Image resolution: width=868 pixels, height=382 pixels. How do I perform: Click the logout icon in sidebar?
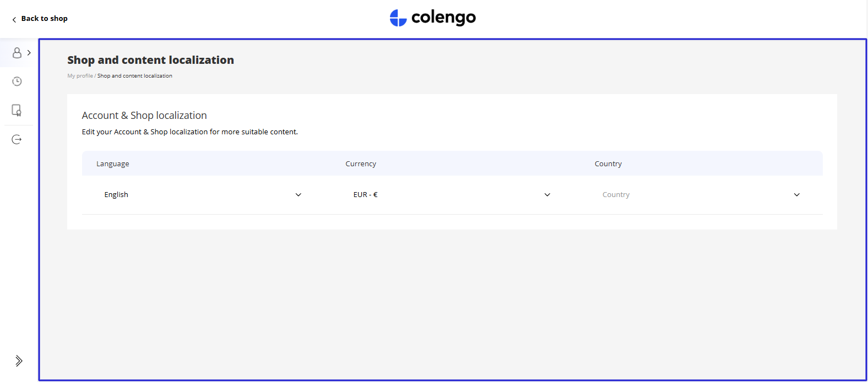coord(17,140)
